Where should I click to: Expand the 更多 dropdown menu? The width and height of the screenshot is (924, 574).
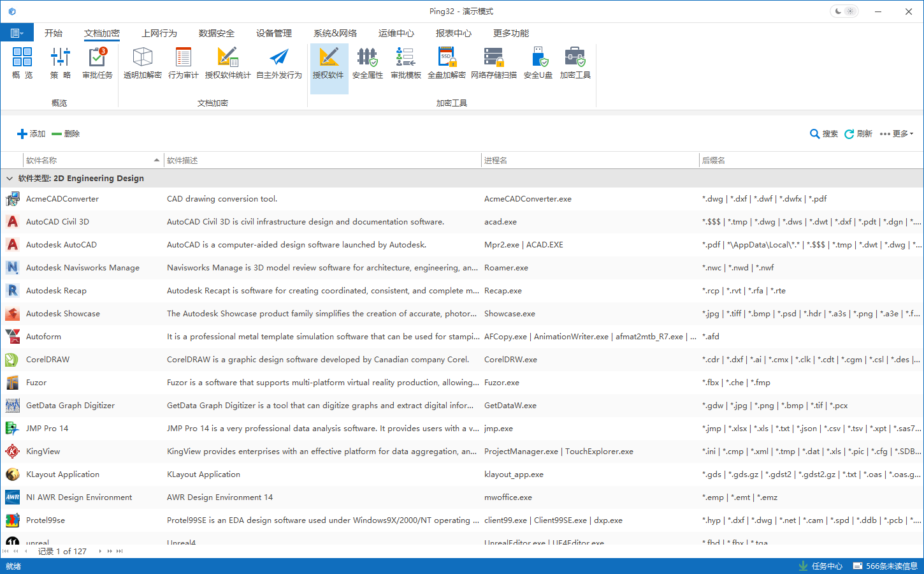[897, 134]
